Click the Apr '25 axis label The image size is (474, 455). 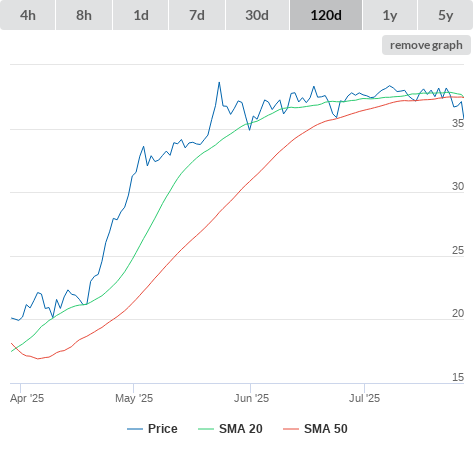(x=27, y=398)
